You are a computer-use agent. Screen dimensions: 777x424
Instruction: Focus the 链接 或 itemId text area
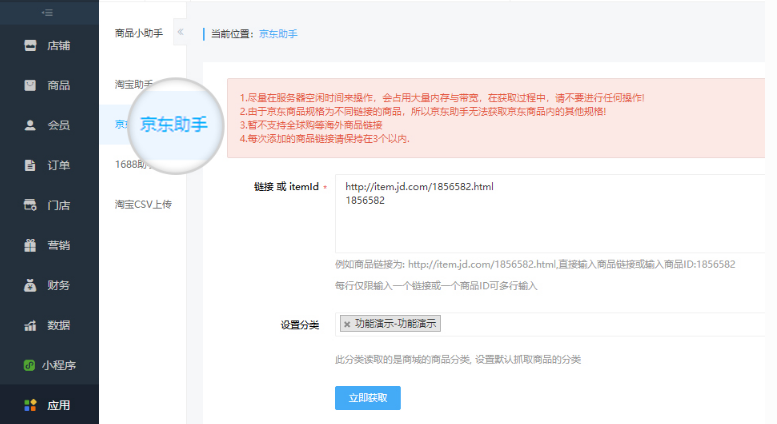pos(550,213)
